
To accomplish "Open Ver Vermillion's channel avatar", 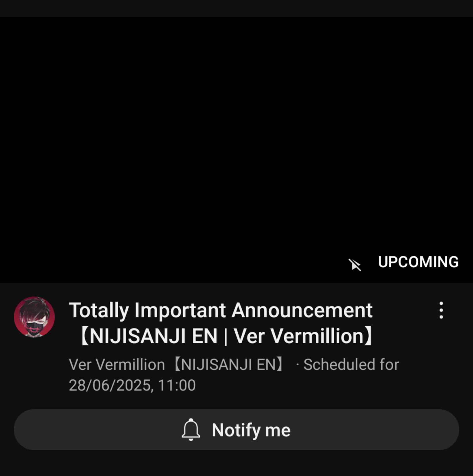I will (34, 317).
